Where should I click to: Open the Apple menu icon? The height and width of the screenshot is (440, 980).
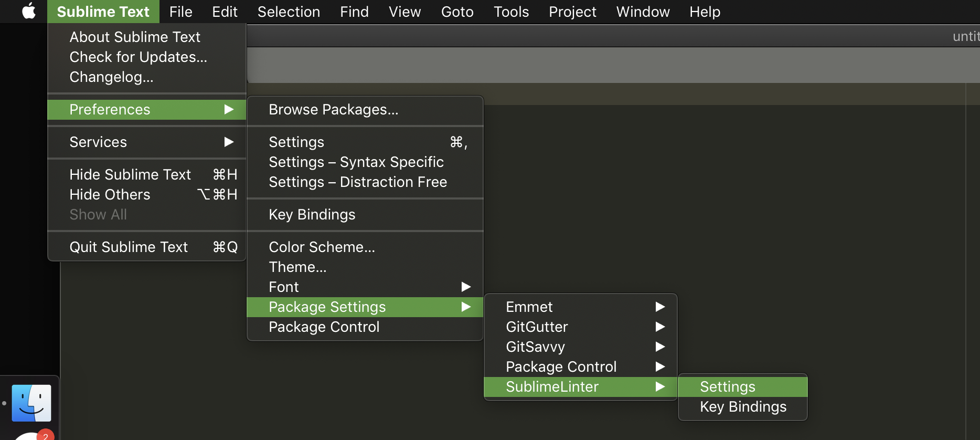click(x=29, y=11)
